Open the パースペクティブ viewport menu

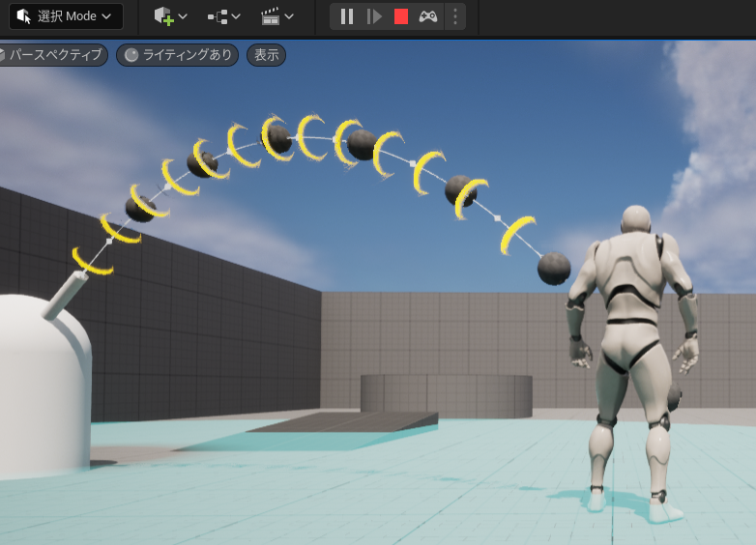tap(51, 55)
